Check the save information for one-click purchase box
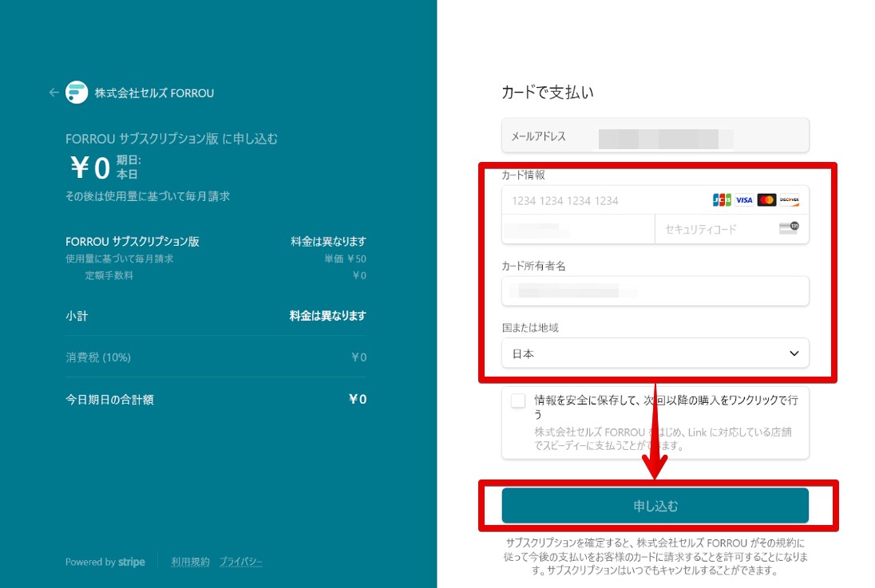The width and height of the screenshot is (875, 588). pos(518,401)
